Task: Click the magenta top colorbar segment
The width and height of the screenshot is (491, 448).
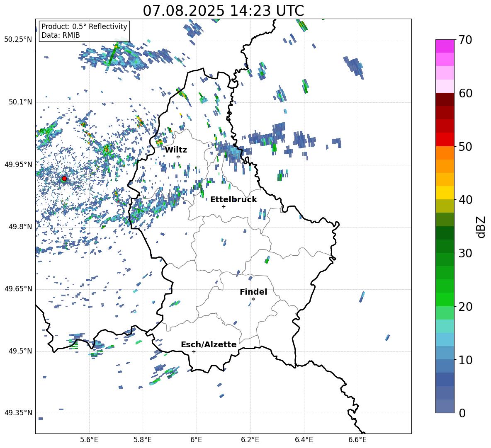Action: click(x=445, y=46)
